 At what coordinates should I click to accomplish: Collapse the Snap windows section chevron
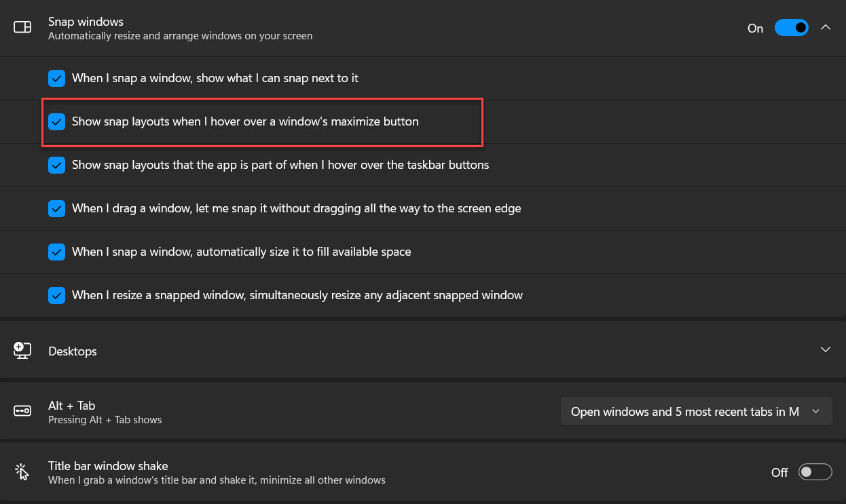tap(826, 28)
